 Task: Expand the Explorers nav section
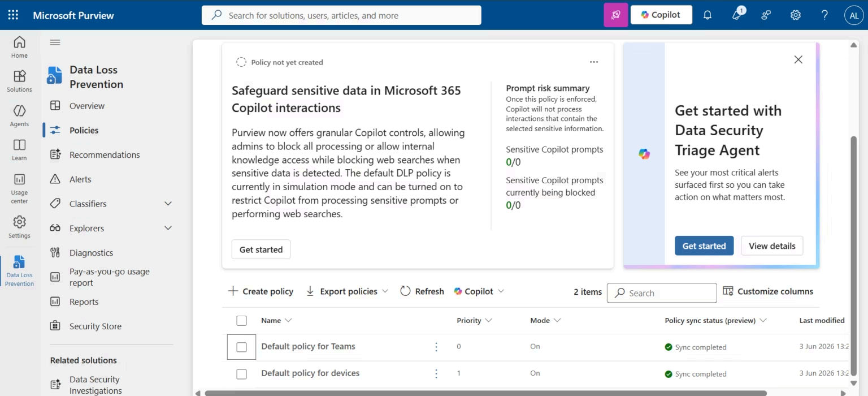click(x=168, y=228)
